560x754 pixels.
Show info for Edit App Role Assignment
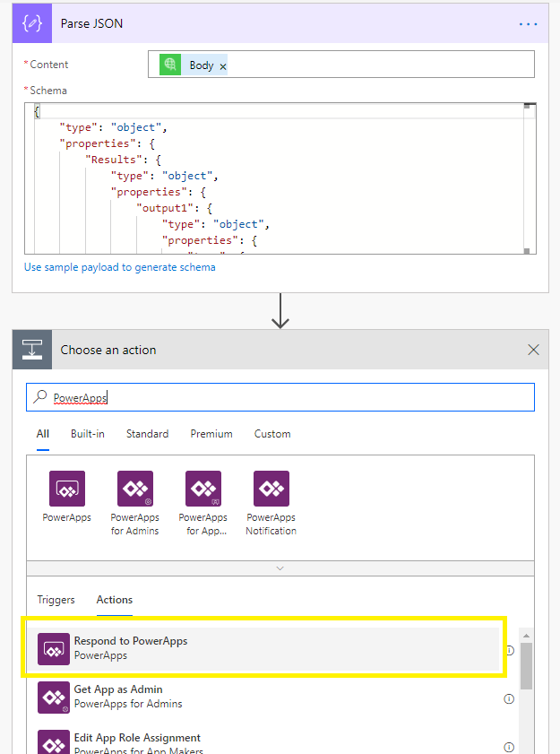coord(509,746)
